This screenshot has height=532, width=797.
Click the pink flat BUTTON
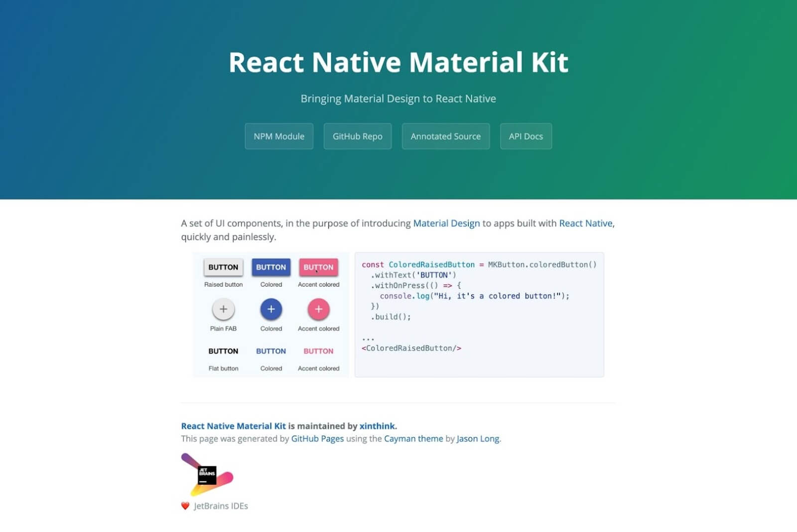tap(319, 351)
